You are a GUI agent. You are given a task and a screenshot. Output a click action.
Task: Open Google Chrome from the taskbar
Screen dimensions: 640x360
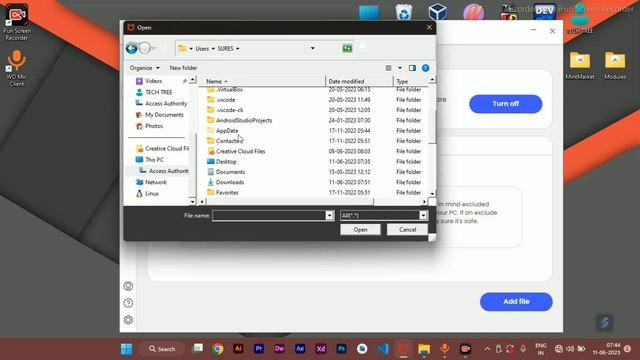[x=218, y=349]
